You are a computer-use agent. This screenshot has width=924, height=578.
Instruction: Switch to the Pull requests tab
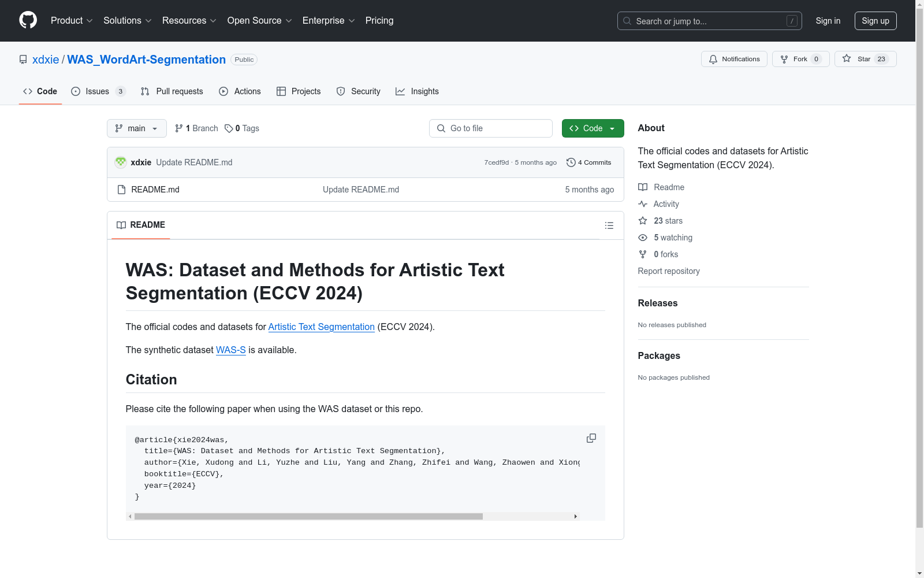coord(172,91)
